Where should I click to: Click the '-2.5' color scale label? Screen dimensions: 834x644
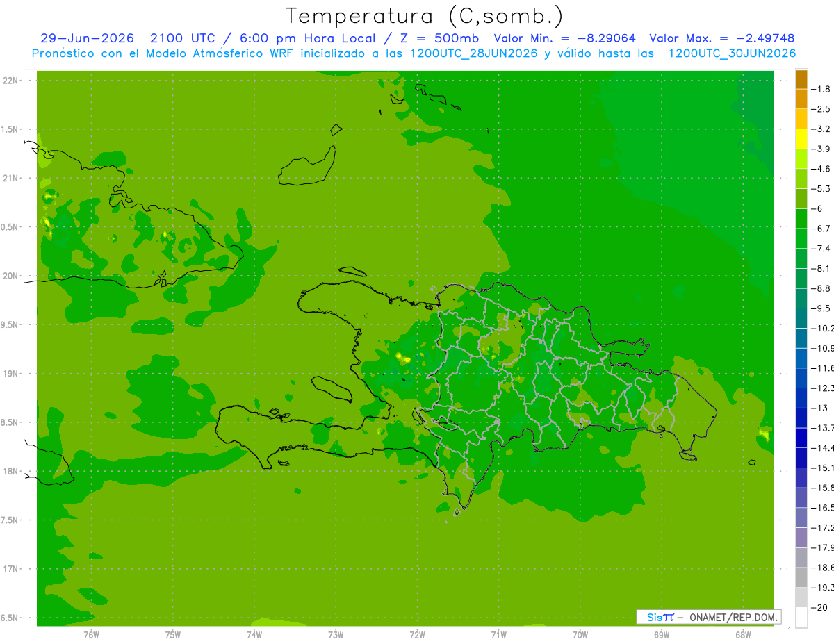point(821,109)
